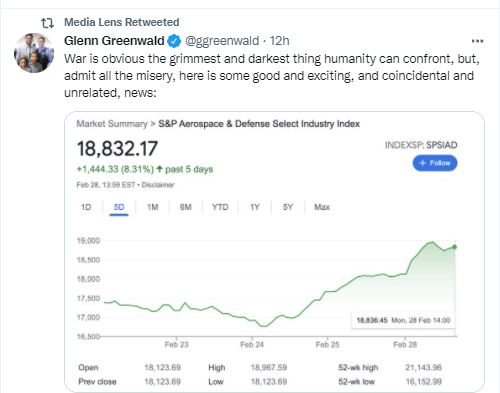The height and width of the screenshot is (393, 500).
Task: Open the three-dot more options menu
Action: [477, 41]
